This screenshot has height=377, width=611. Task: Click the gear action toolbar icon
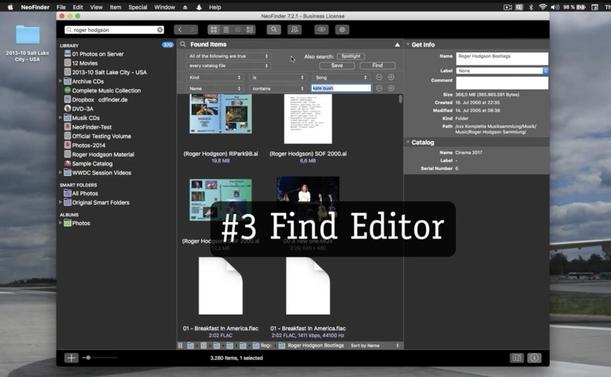[x=342, y=30]
